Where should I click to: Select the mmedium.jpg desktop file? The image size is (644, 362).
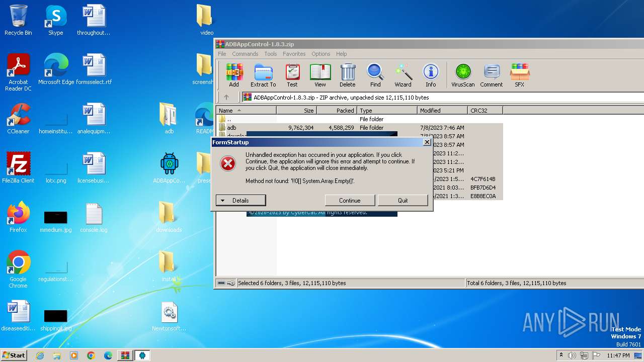56,221
